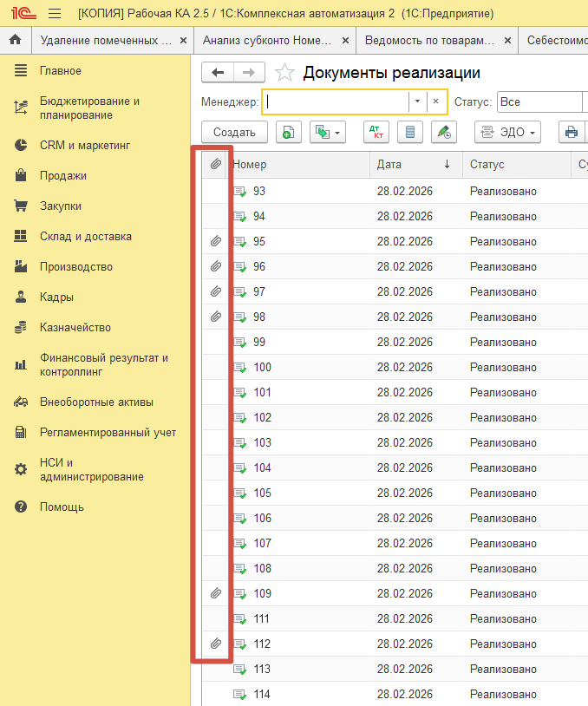The width and height of the screenshot is (588, 706).
Task: Switch to Анализ субконто tab
Action: (x=267, y=41)
